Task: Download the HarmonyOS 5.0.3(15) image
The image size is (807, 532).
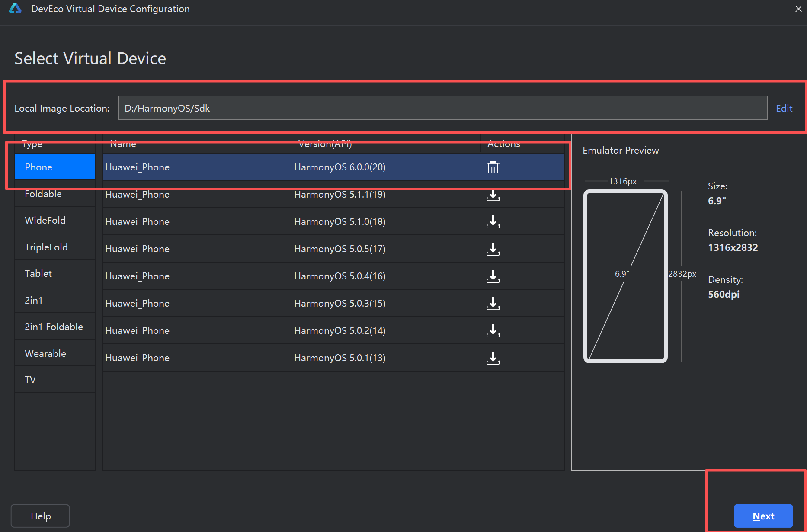Action: pos(493,304)
